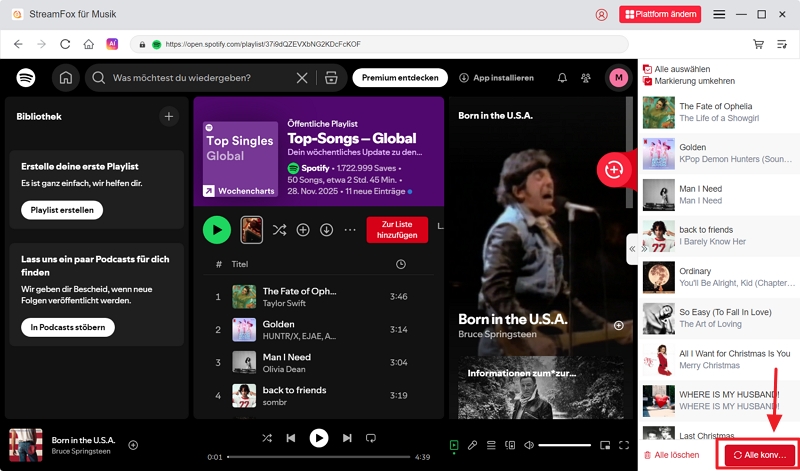The image size is (800, 471).
Task: Open track 4 back to friends in the playlist
Action: pos(318,395)
